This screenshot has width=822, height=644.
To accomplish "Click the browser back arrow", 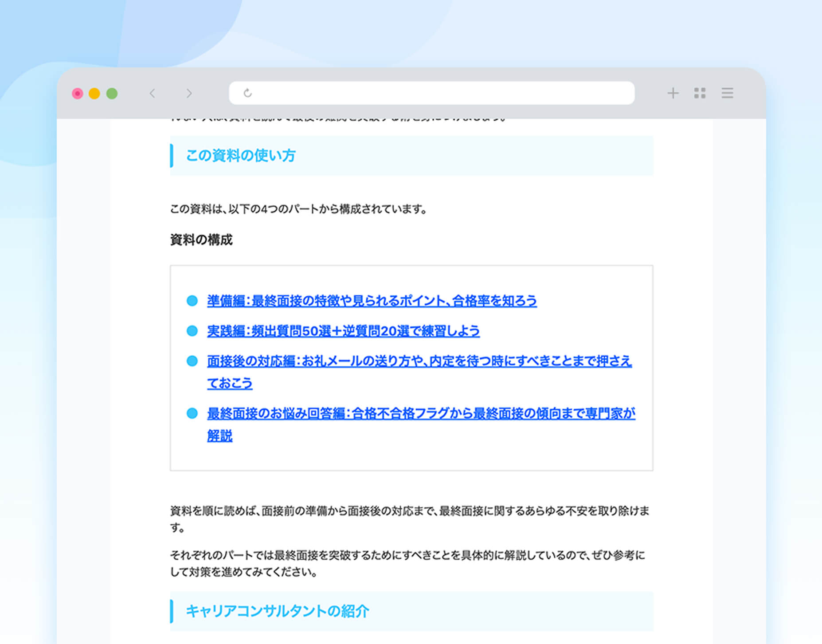I will pyautogui.click(x=153, y=93).
